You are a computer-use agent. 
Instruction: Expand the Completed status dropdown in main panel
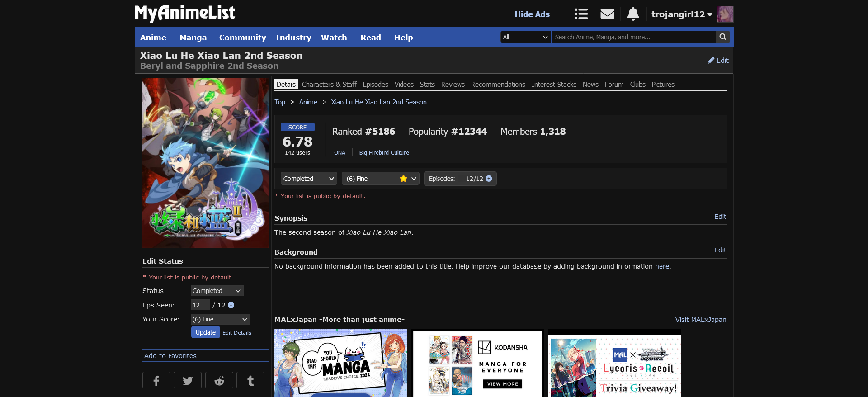coord(308,179)
